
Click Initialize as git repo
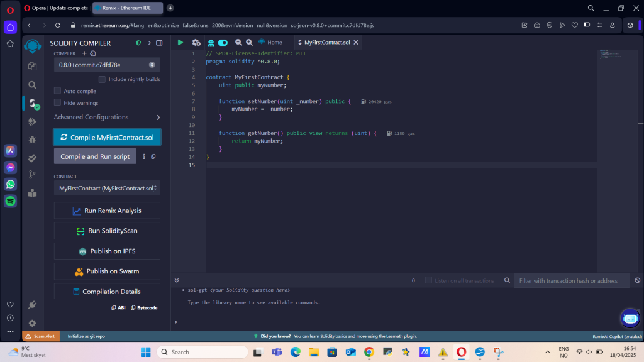pyautogui.click(x=86, y=336)
